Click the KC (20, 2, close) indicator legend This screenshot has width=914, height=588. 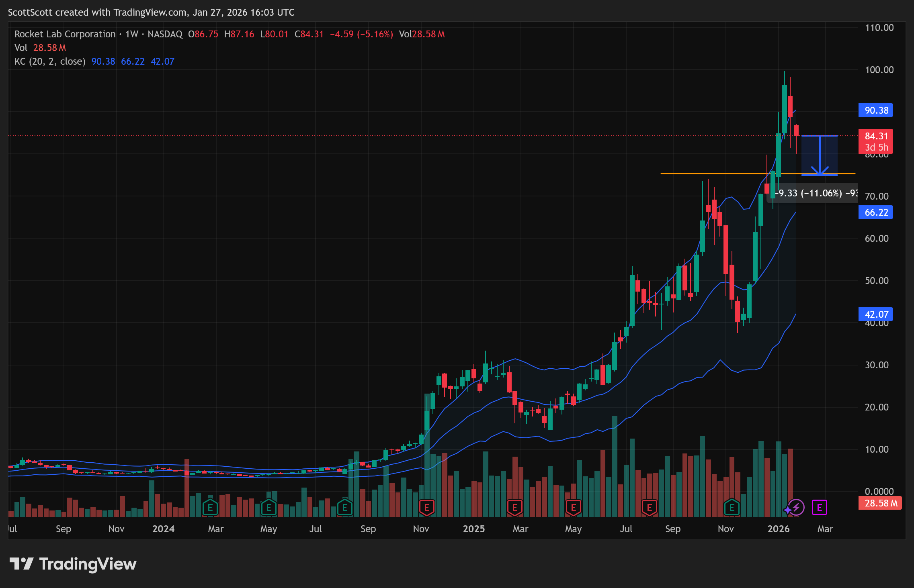[50, 61]
